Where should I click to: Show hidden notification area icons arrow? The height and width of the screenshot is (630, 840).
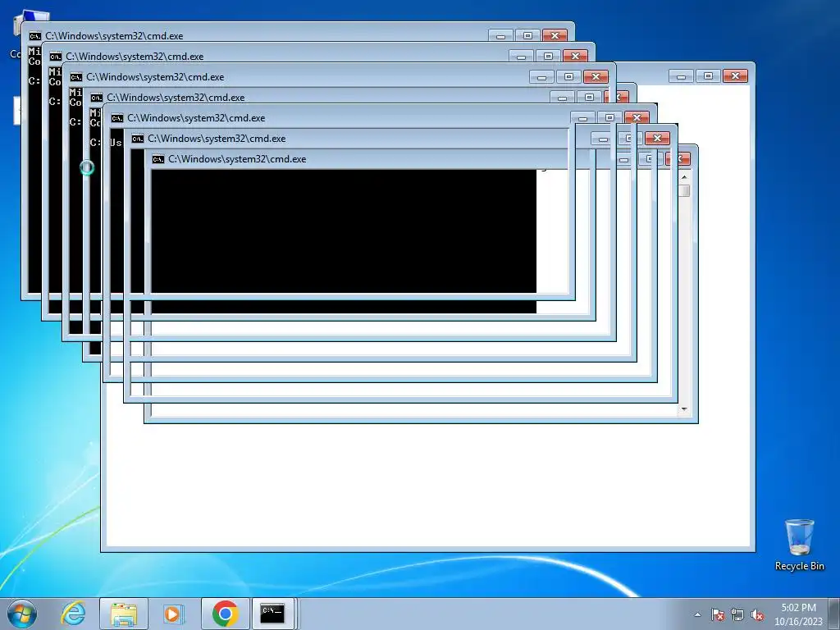697,614
